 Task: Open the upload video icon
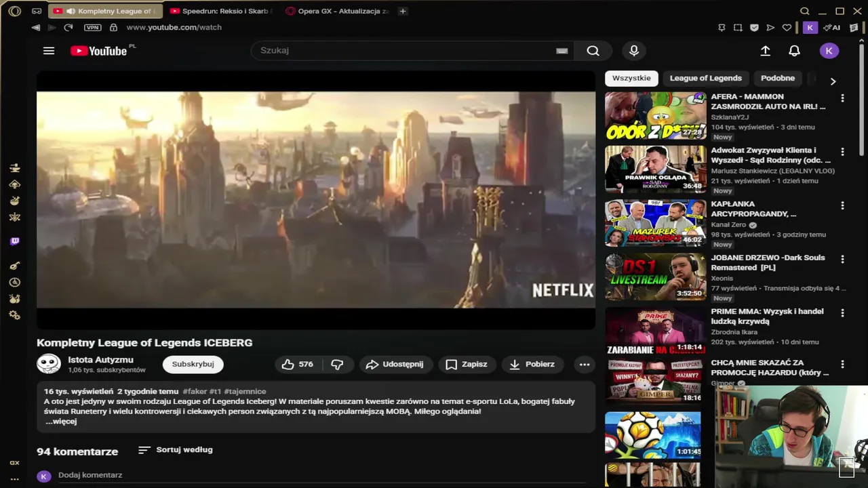point(765,51)
